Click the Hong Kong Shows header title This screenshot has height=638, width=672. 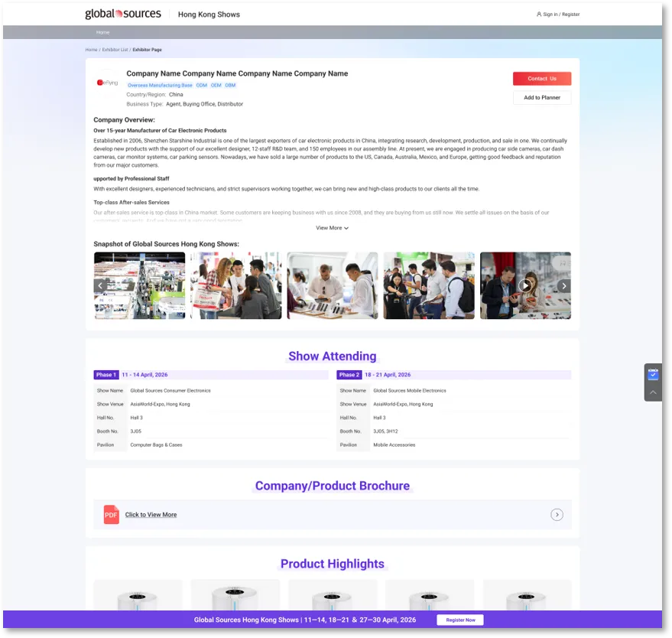click(x=209, y=15)
